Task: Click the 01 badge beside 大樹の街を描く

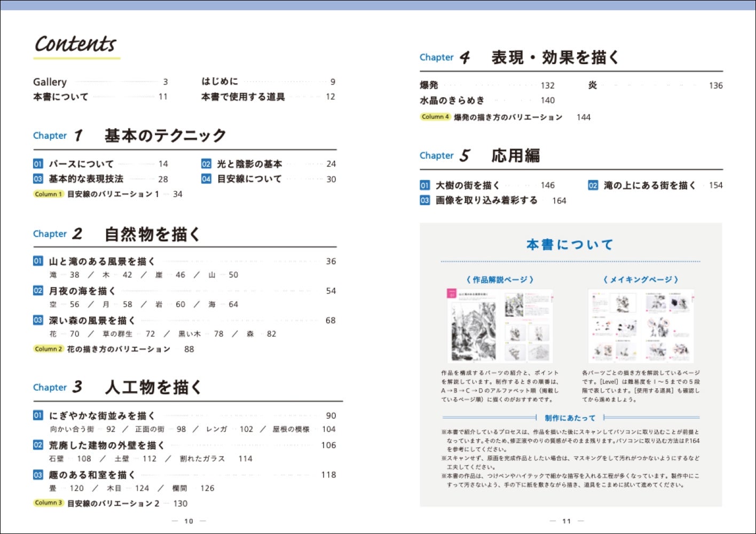Action: click(424, 185)
